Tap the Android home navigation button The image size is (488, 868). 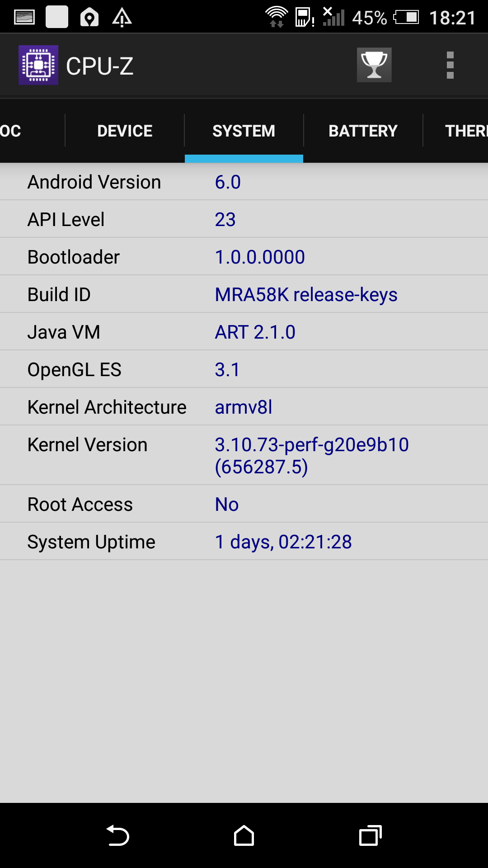(244, 835)
